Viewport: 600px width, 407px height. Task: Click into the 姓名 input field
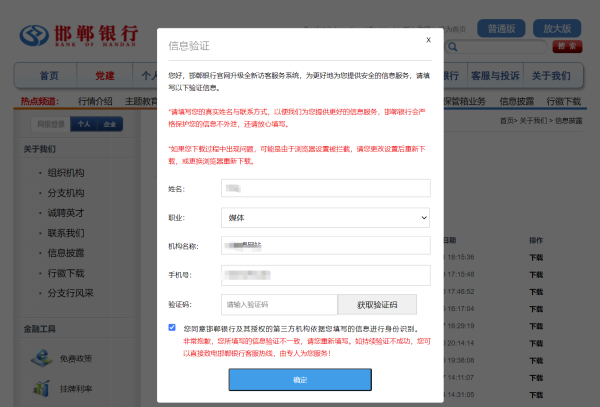326,188
